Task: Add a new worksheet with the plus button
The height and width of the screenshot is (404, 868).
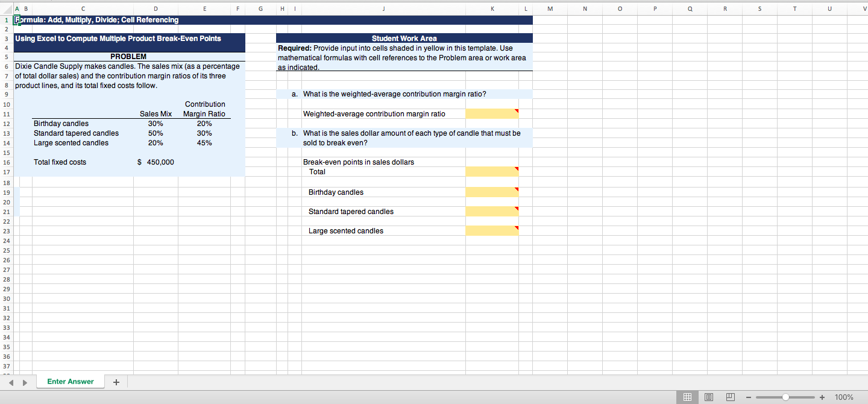Action: click(x=116, y=382)
